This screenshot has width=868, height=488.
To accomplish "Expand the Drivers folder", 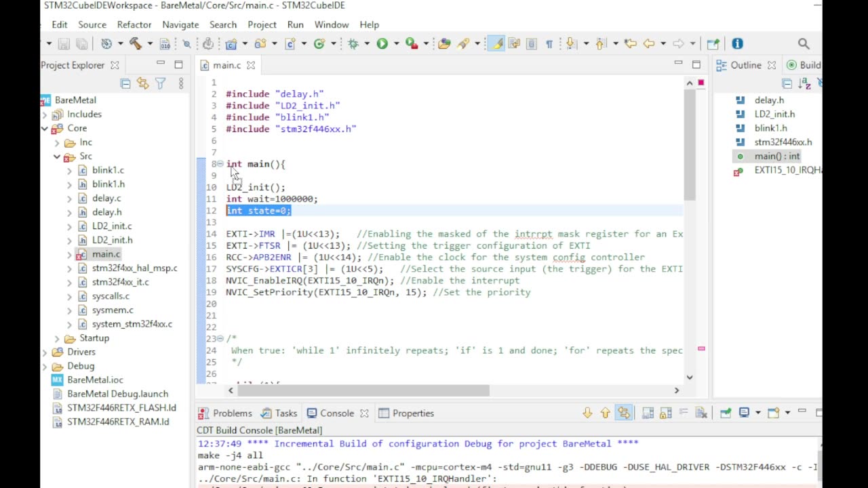I will click(45, 352).
